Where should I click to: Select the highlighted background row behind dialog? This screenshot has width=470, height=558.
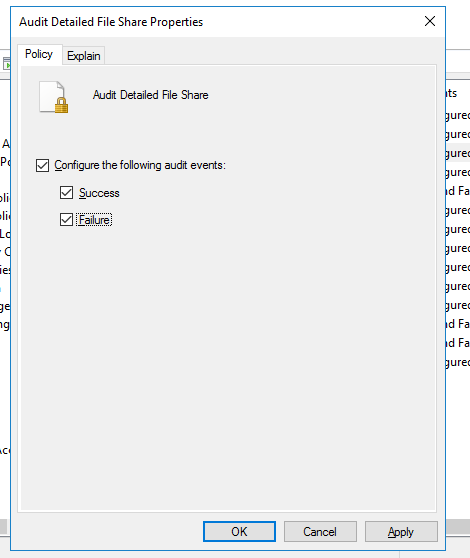pyautogui.click(x=458, y=153)
